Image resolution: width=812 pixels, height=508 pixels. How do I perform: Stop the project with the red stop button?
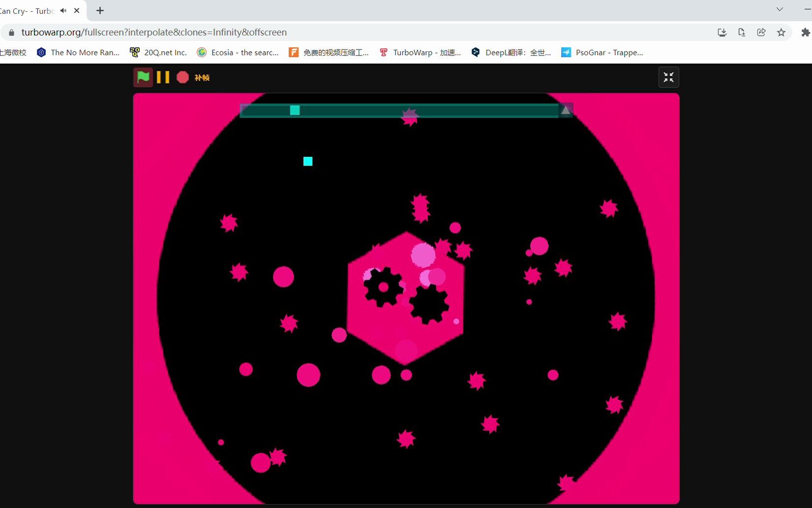coord(182,77)
